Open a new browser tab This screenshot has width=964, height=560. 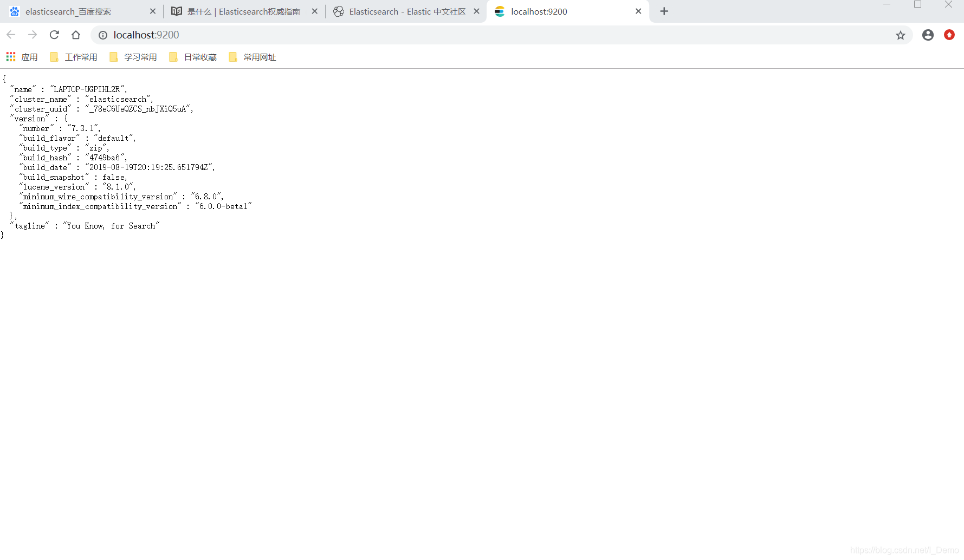point(664,11)
